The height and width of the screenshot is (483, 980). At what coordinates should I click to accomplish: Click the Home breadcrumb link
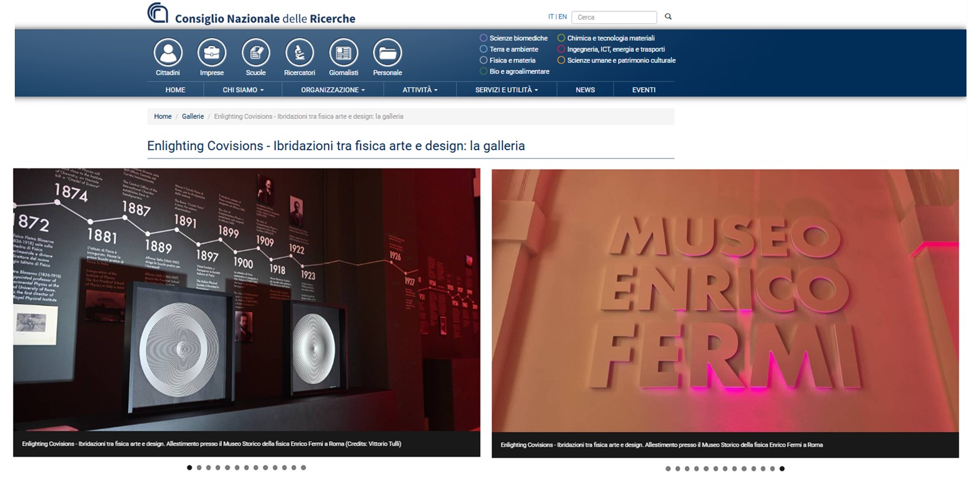[163, 116]
